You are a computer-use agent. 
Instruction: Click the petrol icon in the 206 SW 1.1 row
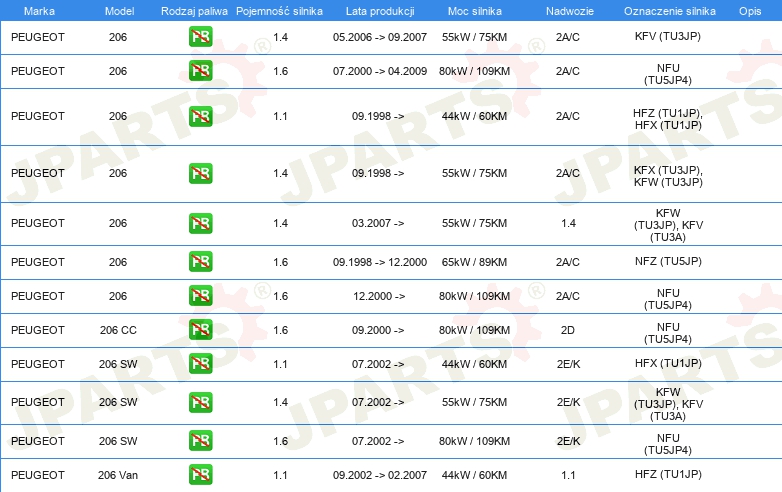(x=200, y=363)
